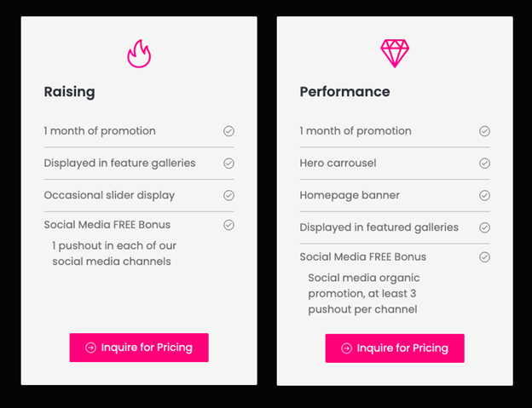Click checkmark next to Displayed in featured galleries
The height and width of the screenshot is (408, 532).
click(x=484, y=227)
